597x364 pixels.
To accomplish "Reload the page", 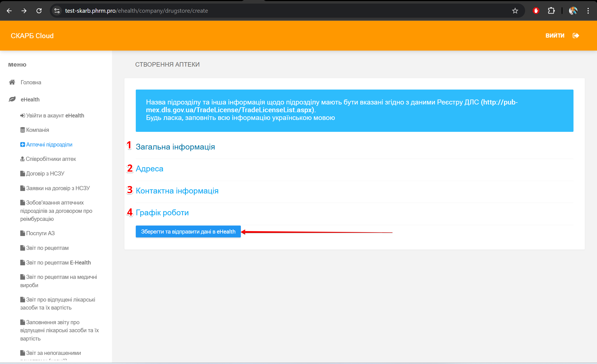I will 39,11.
